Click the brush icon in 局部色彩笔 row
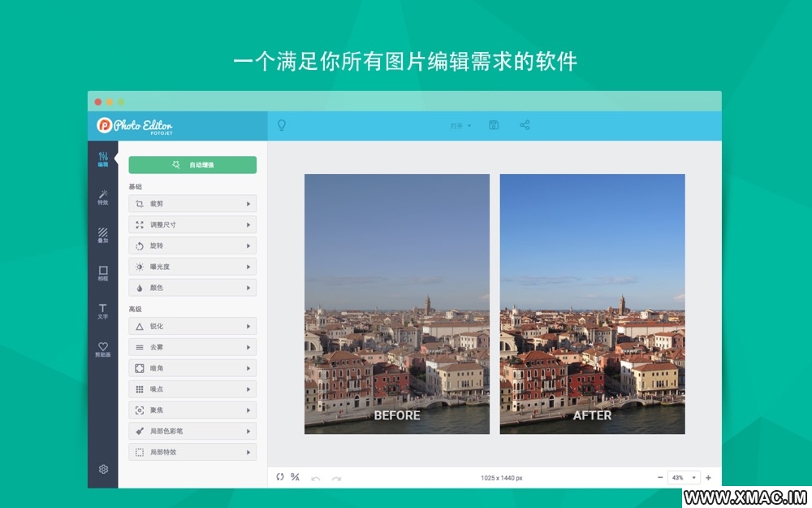The height and width of the screenshot is (508, 812). pos(140,432)
